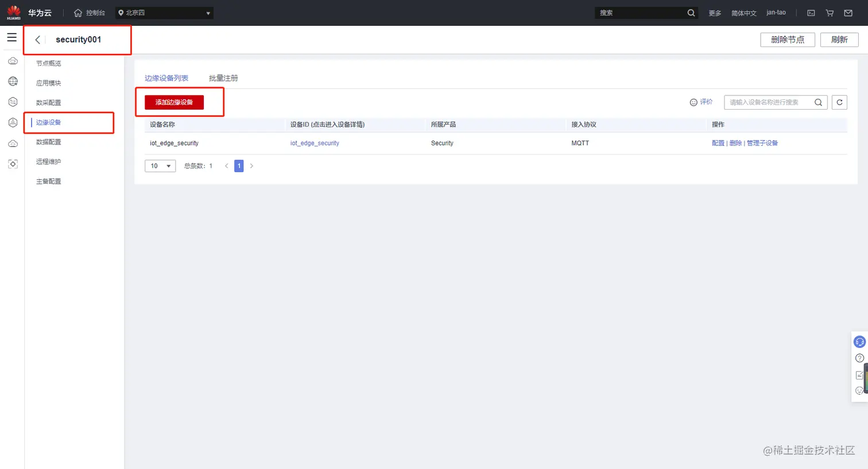Open 应用模块 in the sidebar
The width and height of the screenshot is (868, 469).
[x=49, y=83]
